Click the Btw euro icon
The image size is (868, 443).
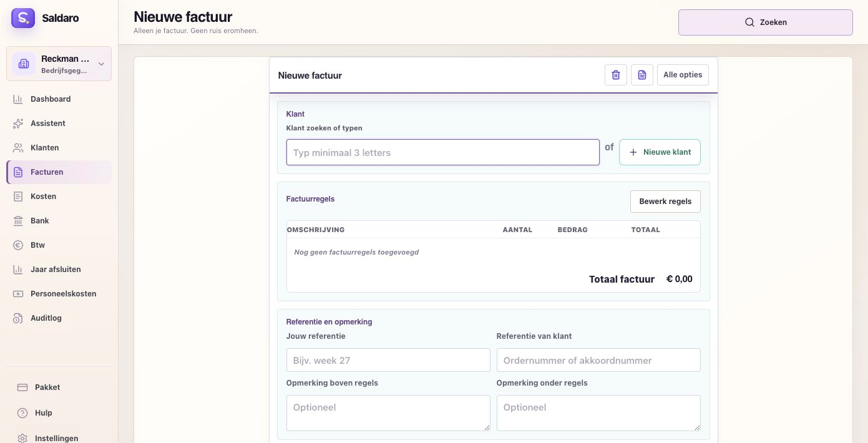coord(18,245)
